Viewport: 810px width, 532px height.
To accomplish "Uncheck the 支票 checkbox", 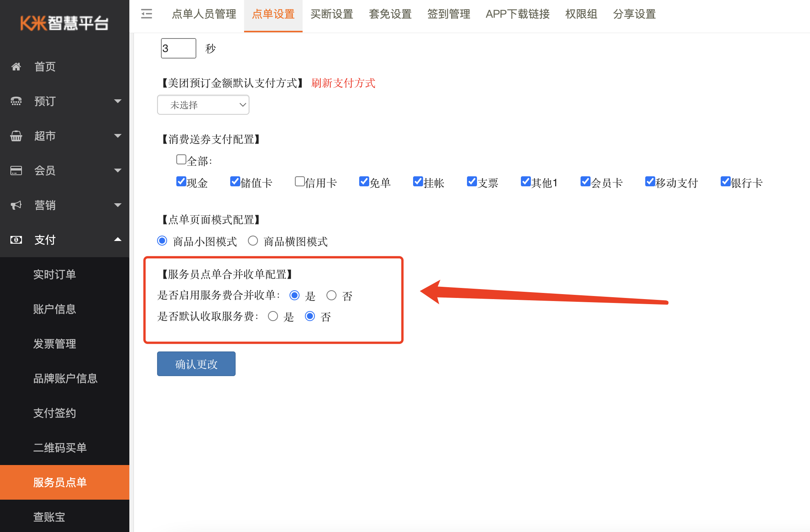I will 472,181.
